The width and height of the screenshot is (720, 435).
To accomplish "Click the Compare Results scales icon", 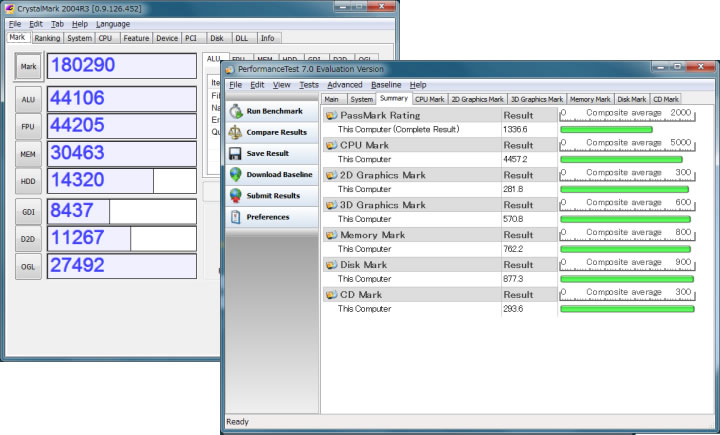I will 235,132.
